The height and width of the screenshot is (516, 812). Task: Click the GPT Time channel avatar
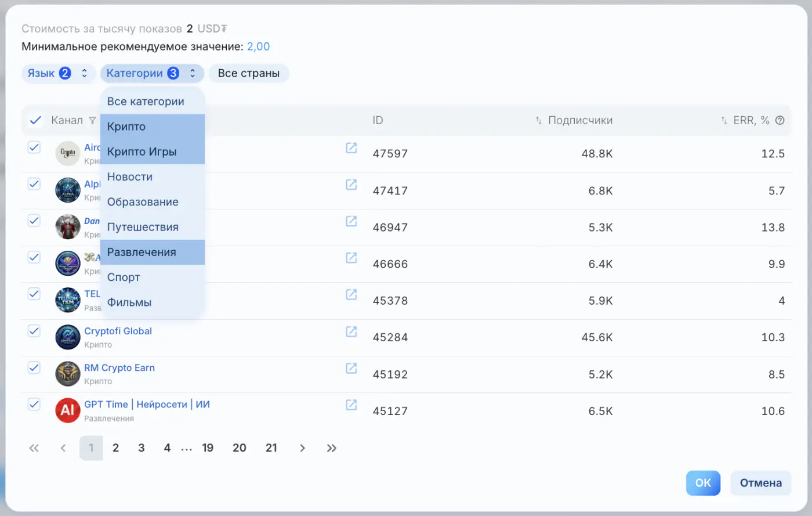(x=68, y=410)
